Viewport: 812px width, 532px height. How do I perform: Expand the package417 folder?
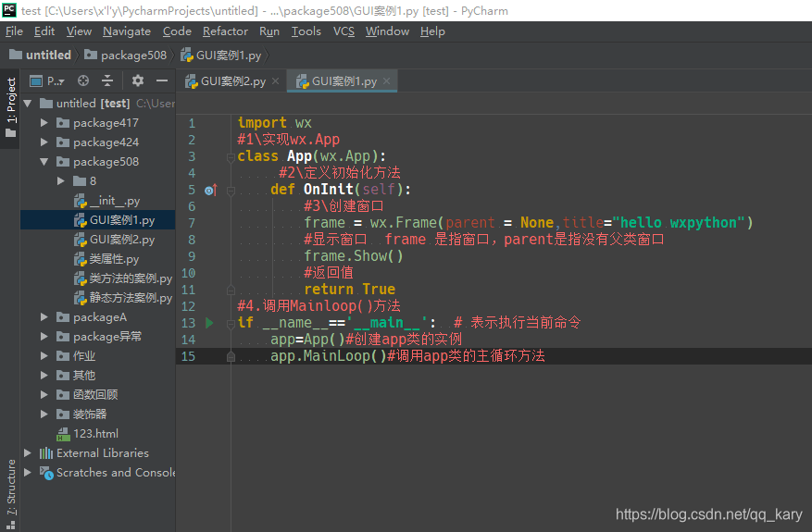44,123
